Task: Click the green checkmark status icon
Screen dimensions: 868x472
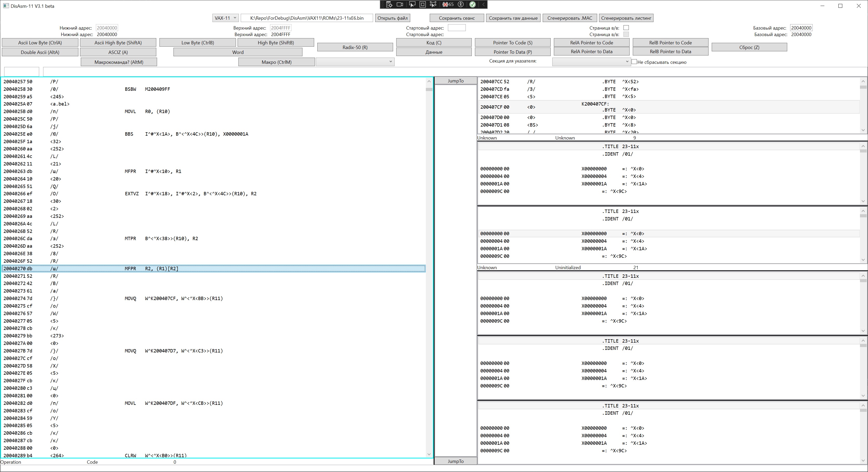Action: [472, 4]
